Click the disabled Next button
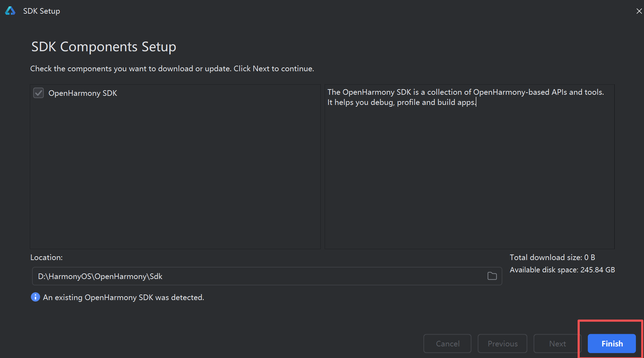Viewport: 644px width, 358px height. [557, 343]
